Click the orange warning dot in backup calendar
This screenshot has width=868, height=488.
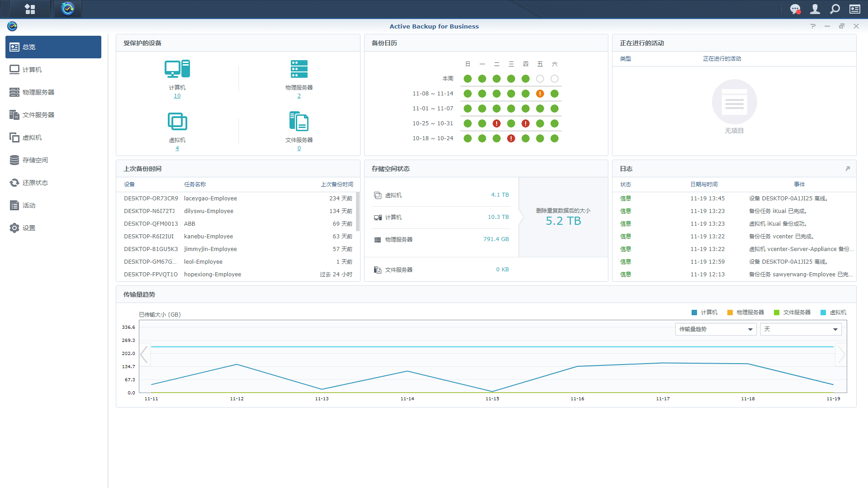click(540, 94)
